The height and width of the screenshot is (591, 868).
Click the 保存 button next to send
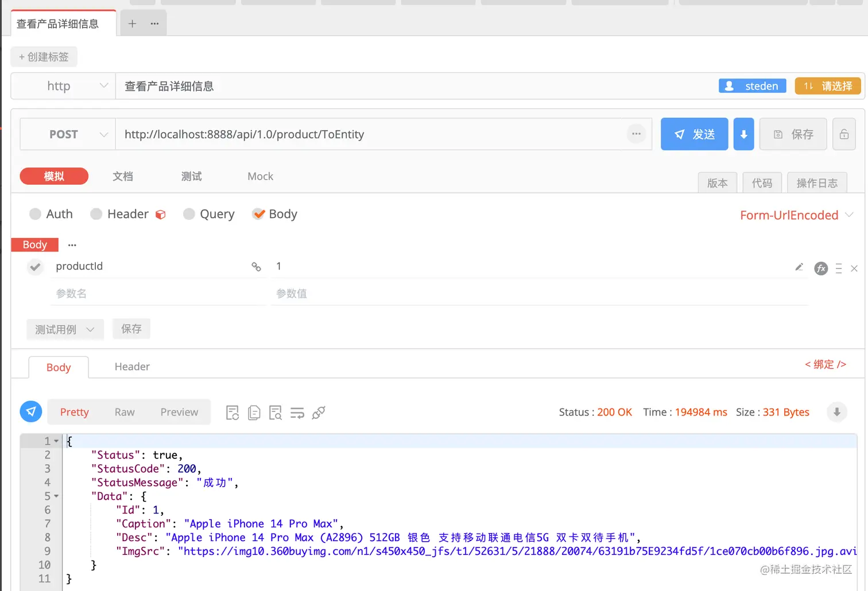(x=793, y=134)
